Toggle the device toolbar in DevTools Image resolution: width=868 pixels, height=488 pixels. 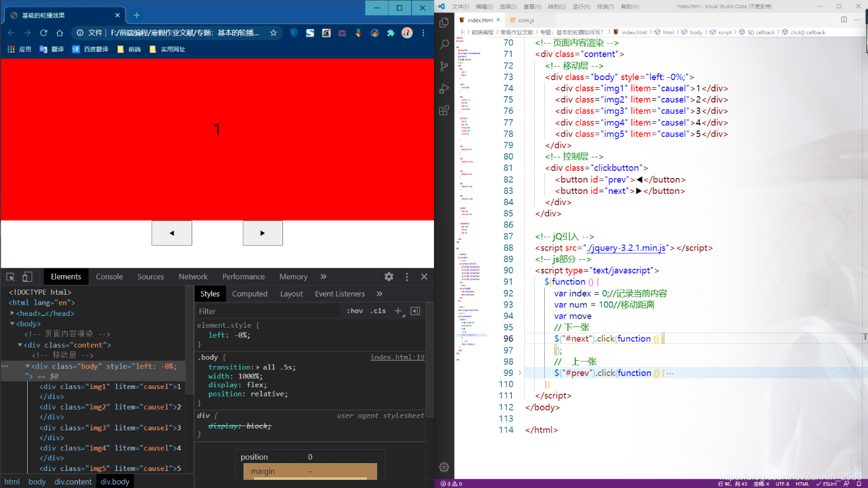27,276
